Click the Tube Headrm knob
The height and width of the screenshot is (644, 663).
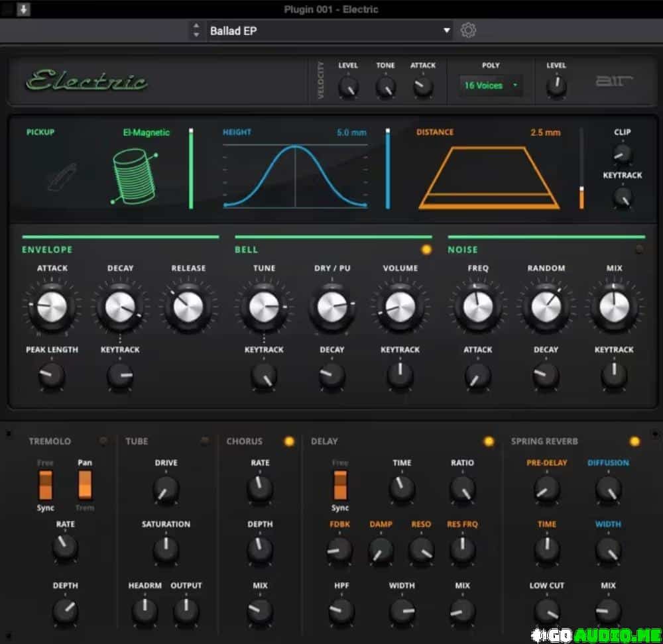point(145,611)
